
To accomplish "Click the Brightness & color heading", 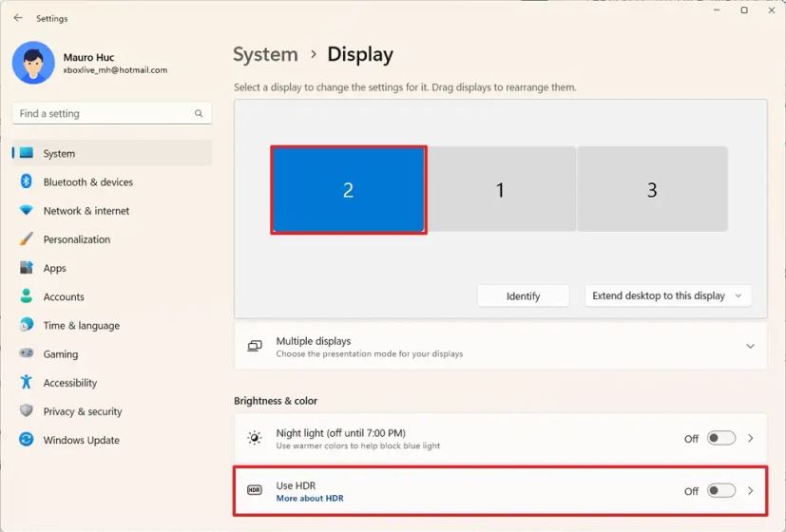I will (276, 401).
